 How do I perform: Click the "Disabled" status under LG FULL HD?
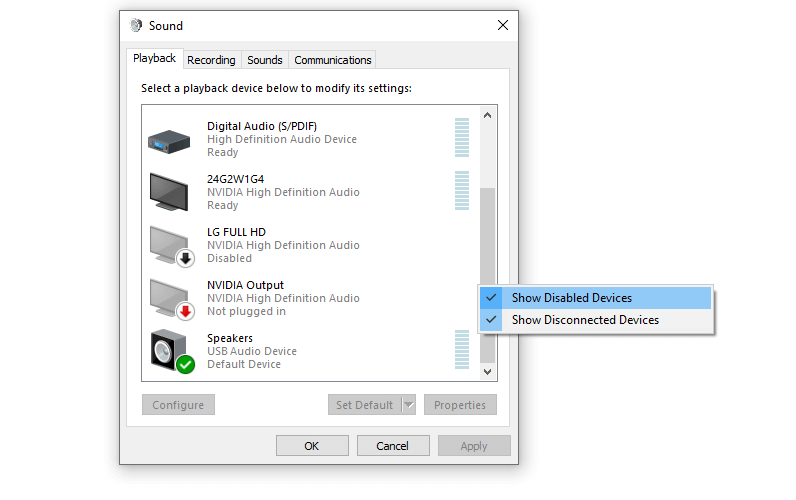tap(229, 258)
